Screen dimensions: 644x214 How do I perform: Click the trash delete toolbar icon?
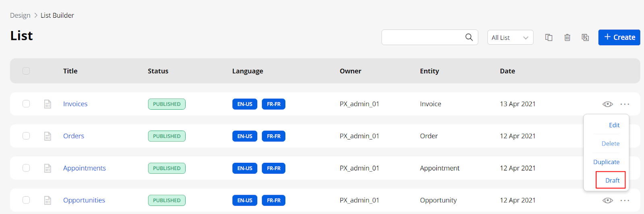[567, 37]
